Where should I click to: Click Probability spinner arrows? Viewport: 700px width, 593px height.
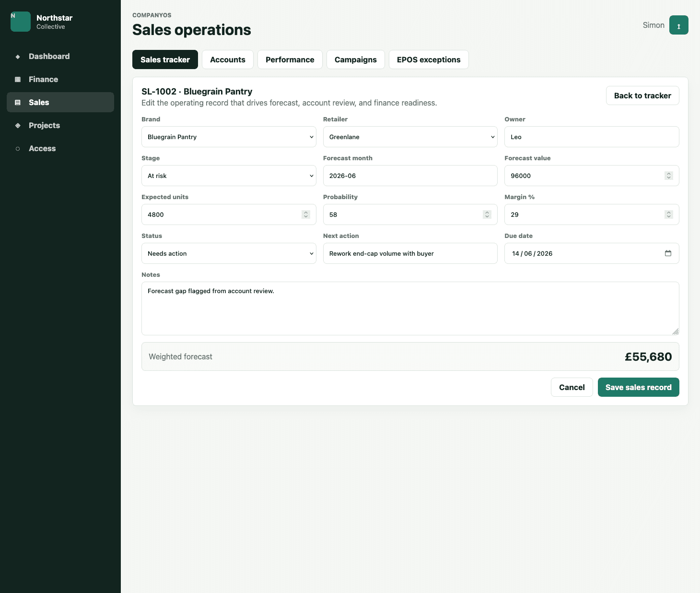click(487, 214)
